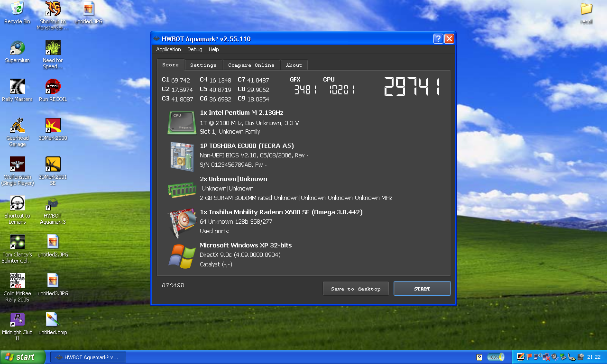Click HWBOT Aquamark taskbar button

click(x=88, y=357)
